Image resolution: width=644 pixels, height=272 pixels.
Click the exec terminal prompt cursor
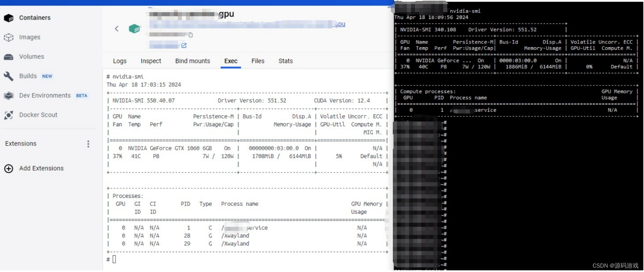click(x=114, y=259)
